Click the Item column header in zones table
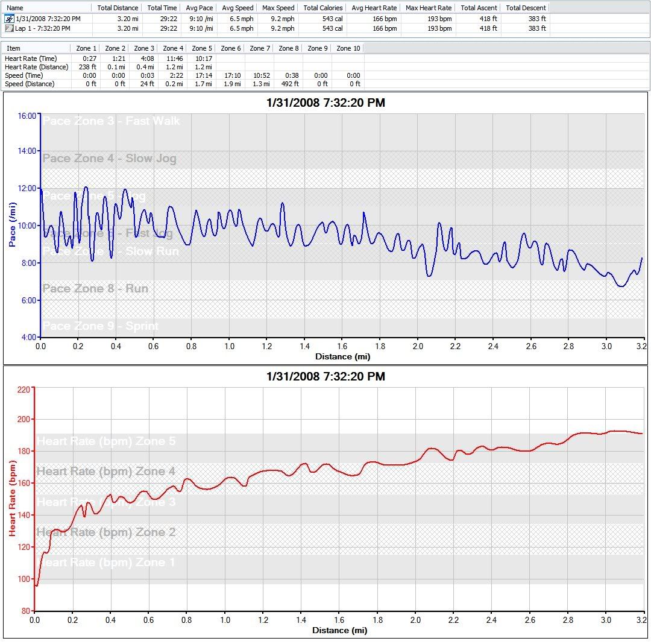Screen dimensions: 651x644 point(13,48)
